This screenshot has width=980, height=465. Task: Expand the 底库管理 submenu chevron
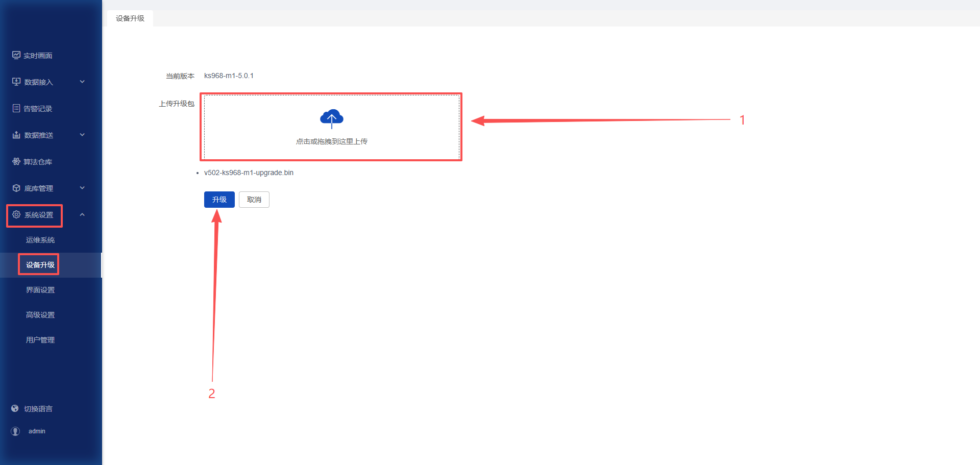pyautogui.click(x=82, y=188)
